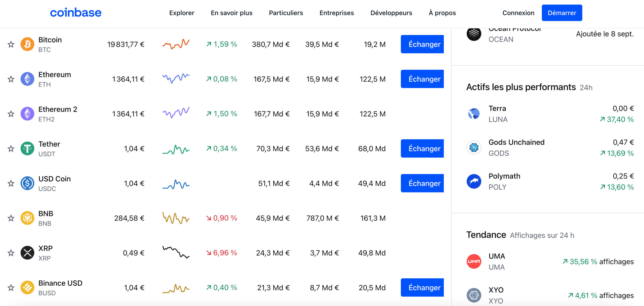Open the Explorer menu
Screen dimensions: 644x306
(x=182, y=13)
